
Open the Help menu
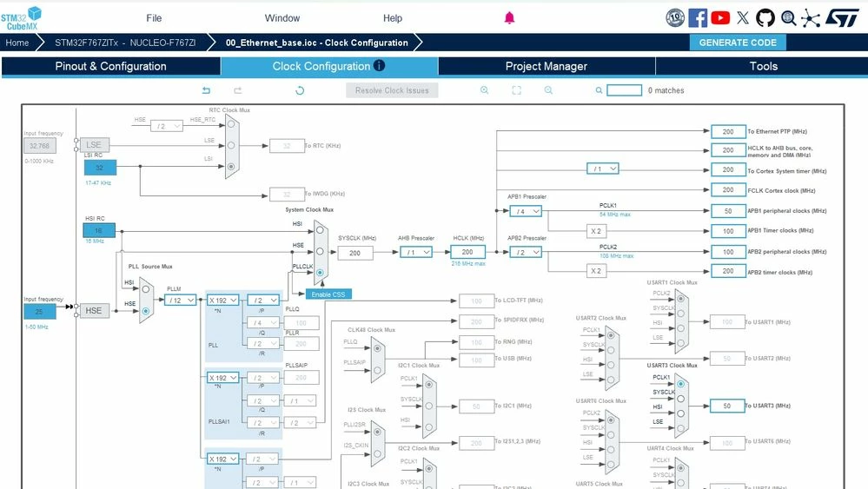coord(393,18)
